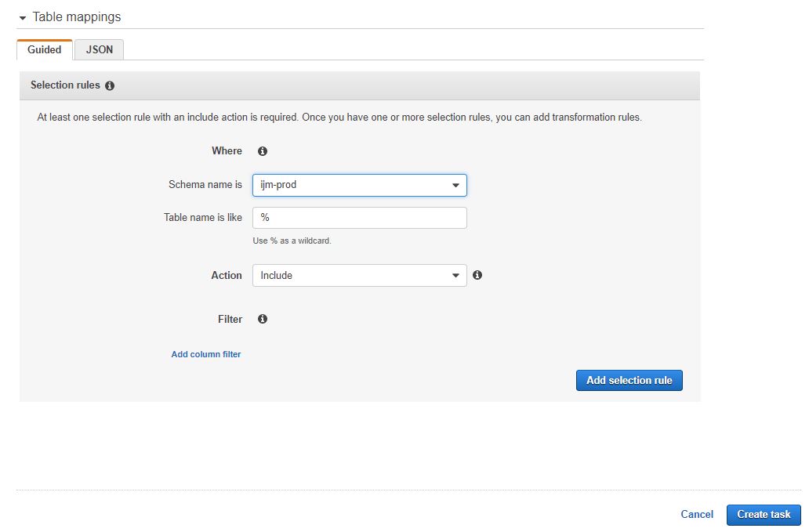Open the Schema name is dropdown
The image size is (809, 532).
tap(360, 185)
